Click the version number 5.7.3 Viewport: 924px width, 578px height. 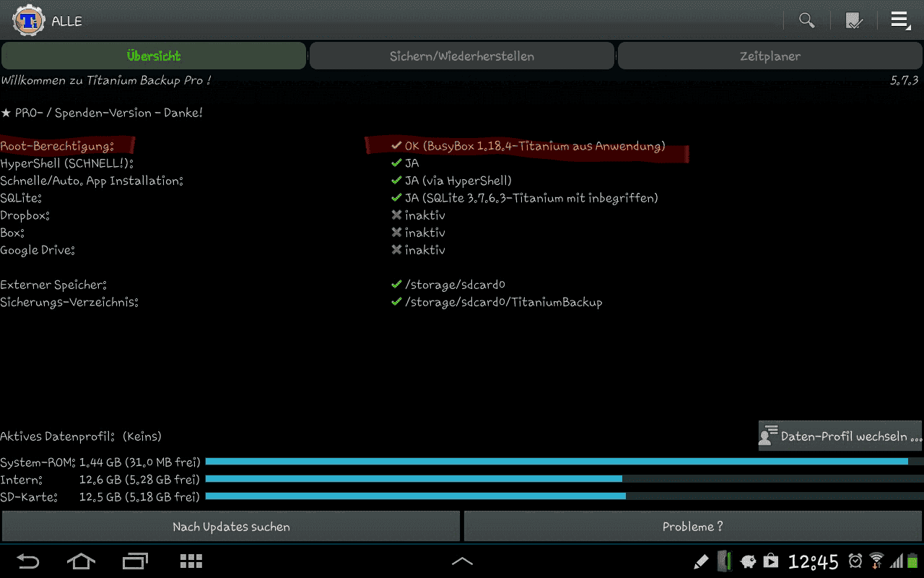coord(905,80)
